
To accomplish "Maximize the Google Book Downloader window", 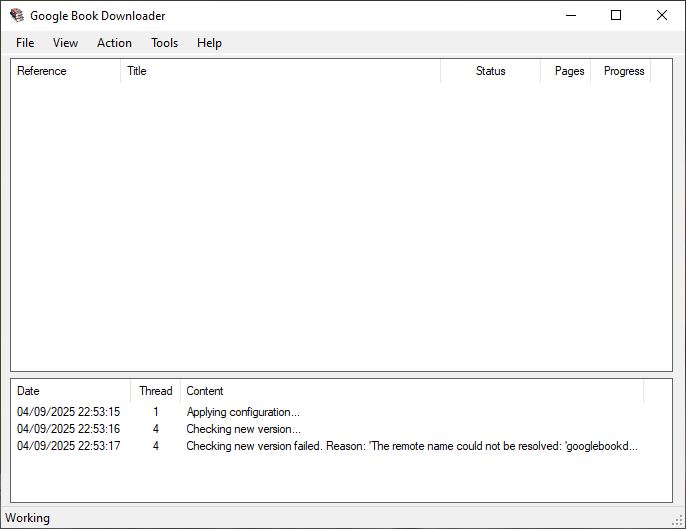I will (x=616, y=15).
